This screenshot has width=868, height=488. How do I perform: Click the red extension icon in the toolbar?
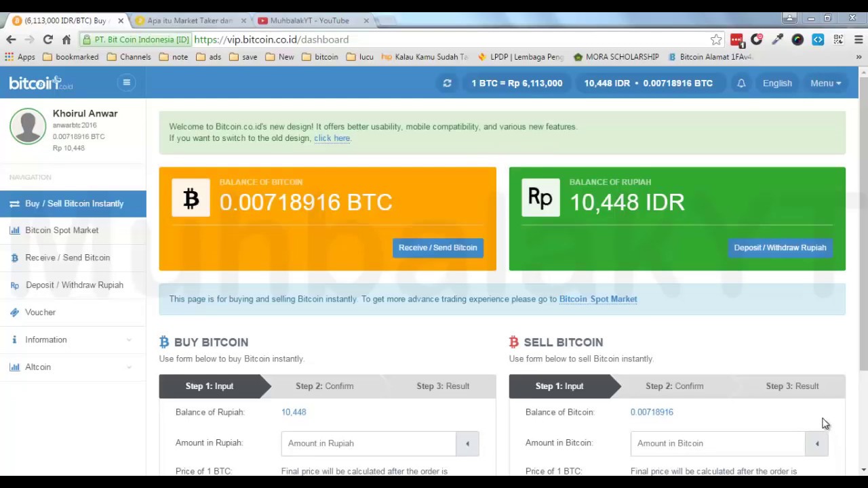[x=736, y=40]
